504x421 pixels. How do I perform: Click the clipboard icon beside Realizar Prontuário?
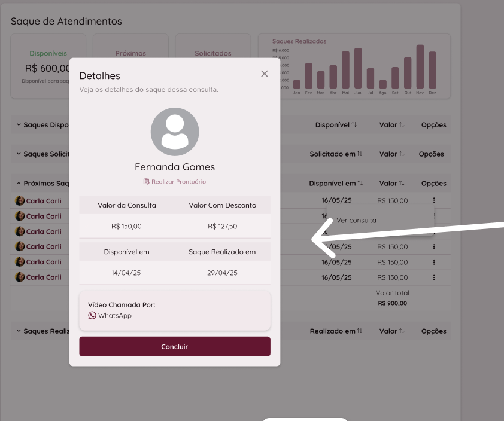click(146, 181)
